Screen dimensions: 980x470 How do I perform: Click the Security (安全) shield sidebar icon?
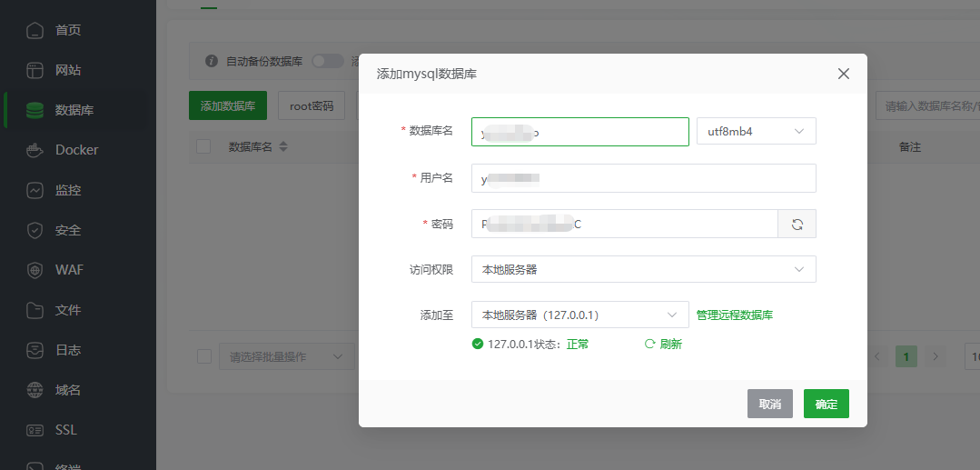[35, 230]
